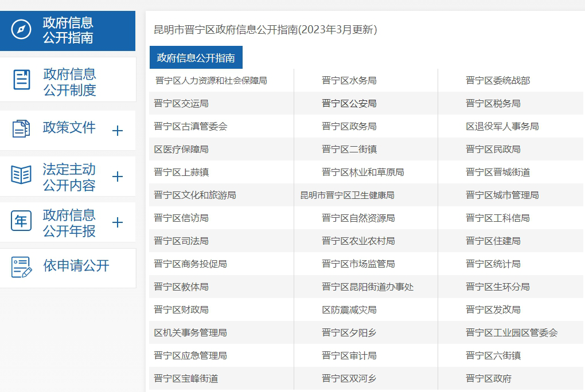This screenshot has height=392, width=585.
Task: Open the 晋宁区住建局 link
Action: click(x=493, y=241)
